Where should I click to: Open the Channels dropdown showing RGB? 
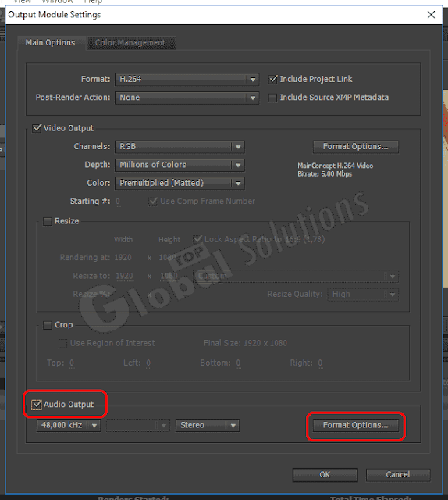180,146
